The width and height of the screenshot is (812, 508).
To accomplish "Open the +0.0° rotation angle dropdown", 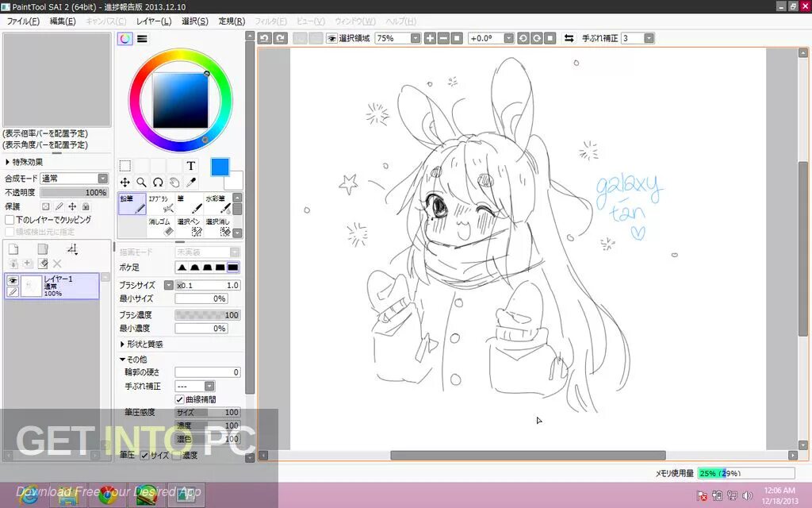I will [508, 38].
